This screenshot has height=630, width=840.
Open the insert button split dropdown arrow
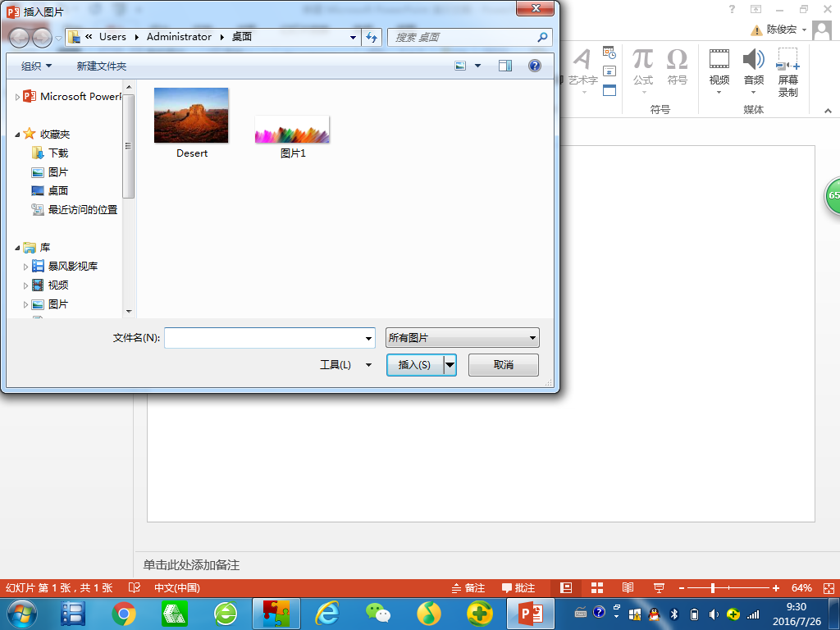450,365
